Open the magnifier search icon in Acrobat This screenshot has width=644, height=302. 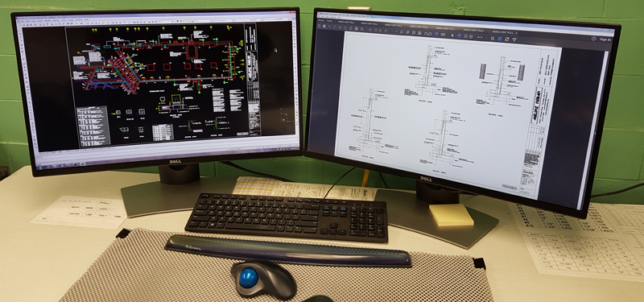coord(361,29)
